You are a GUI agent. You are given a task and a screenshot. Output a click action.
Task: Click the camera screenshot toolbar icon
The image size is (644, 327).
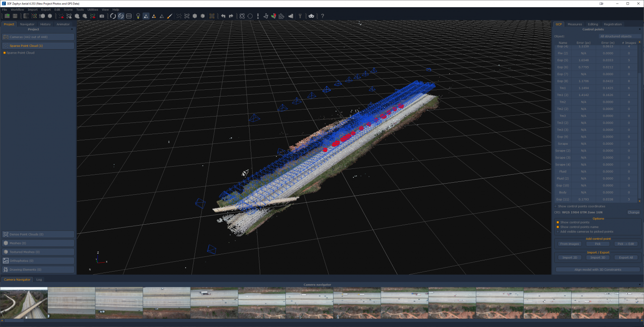coord(102,16)
